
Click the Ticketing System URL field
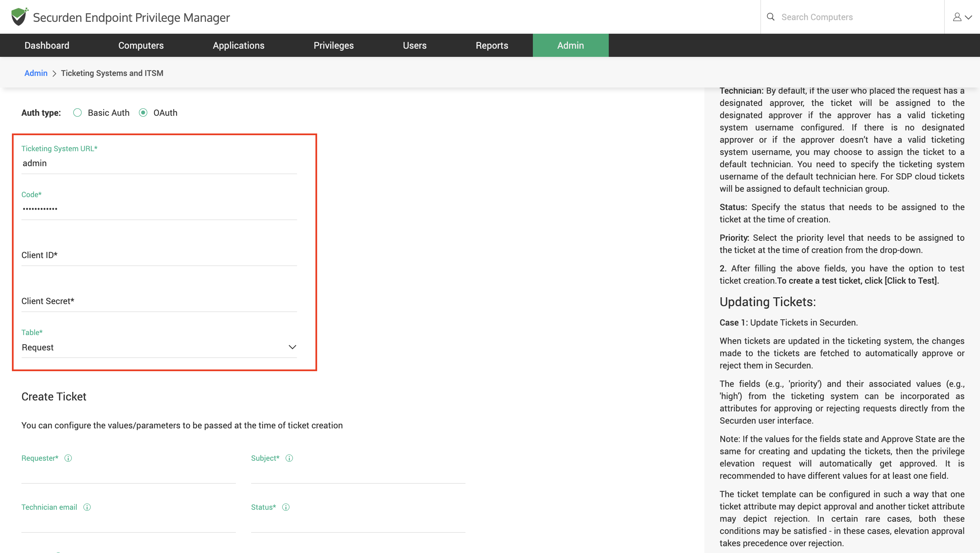coord(159,164)
